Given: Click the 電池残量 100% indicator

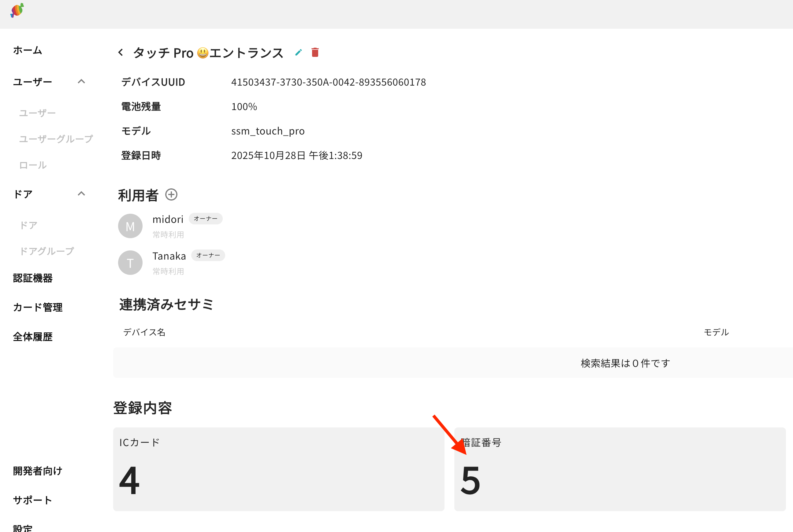Looking at the screenshot, I should (x=244, y=106).
